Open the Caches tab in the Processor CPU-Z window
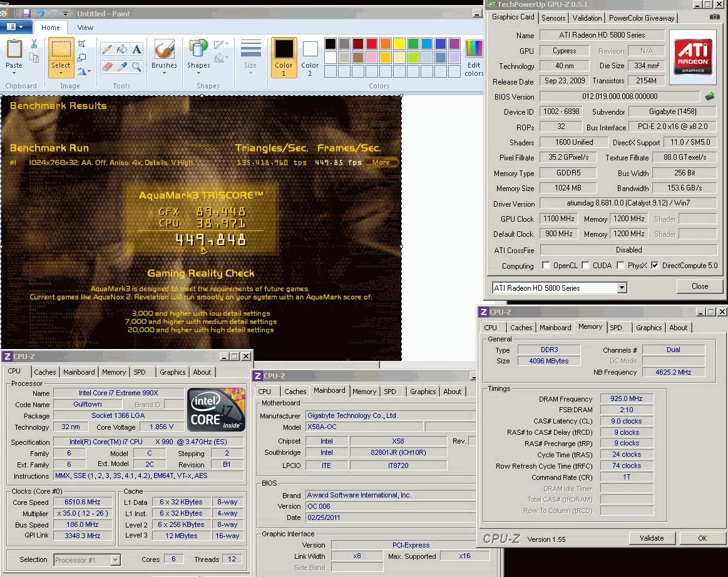 (44, 372)
